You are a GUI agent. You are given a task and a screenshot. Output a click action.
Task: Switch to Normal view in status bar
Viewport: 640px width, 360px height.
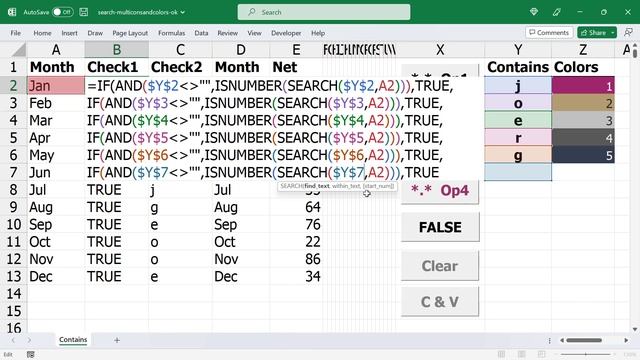501,354
